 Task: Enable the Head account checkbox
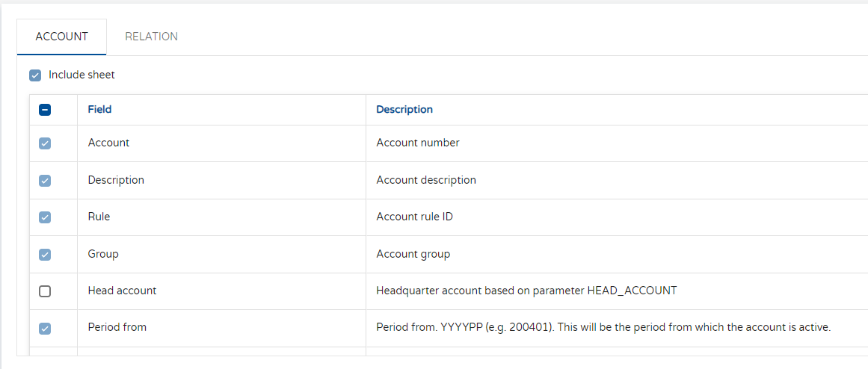point(45,291)
